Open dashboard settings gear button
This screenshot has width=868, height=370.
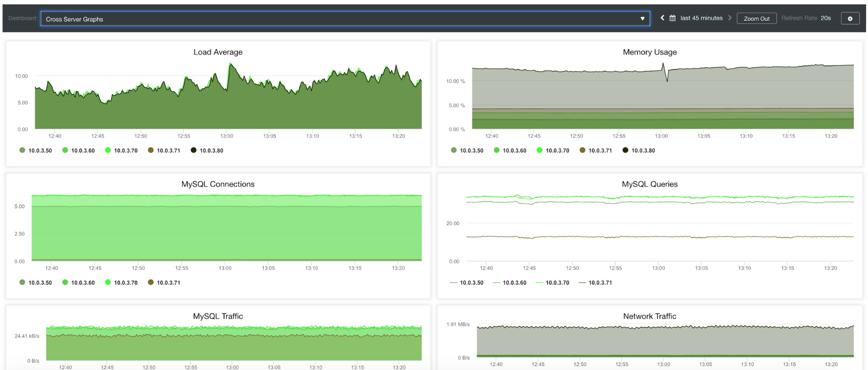tap(850, 19)
